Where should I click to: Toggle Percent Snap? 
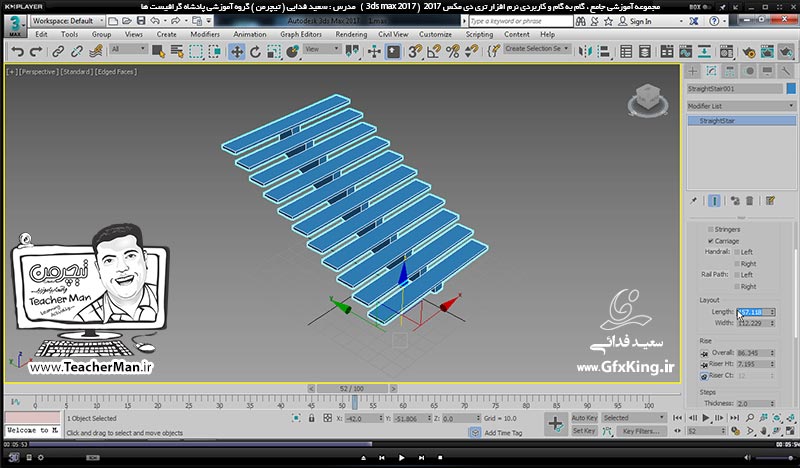(x=453, y=52)
